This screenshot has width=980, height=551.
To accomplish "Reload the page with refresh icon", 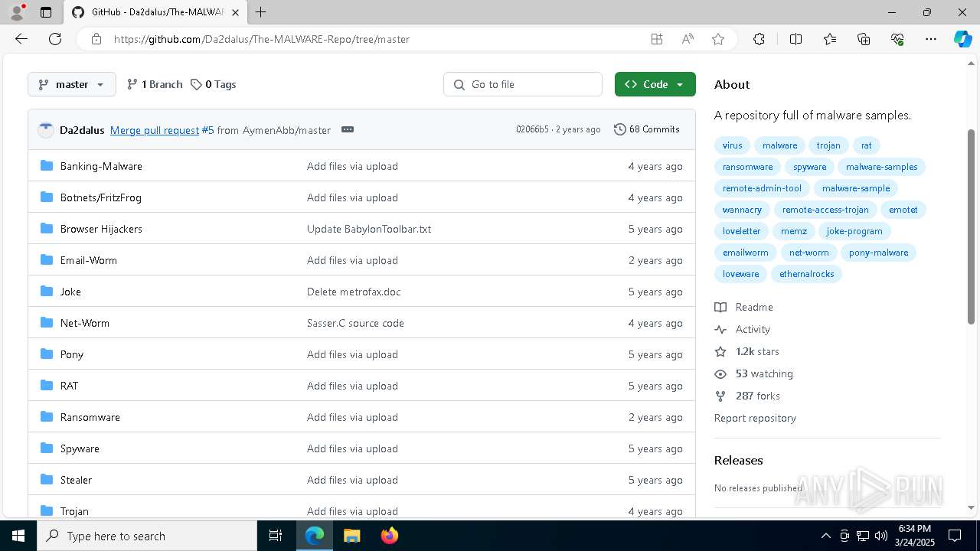I will coord(55,39).
